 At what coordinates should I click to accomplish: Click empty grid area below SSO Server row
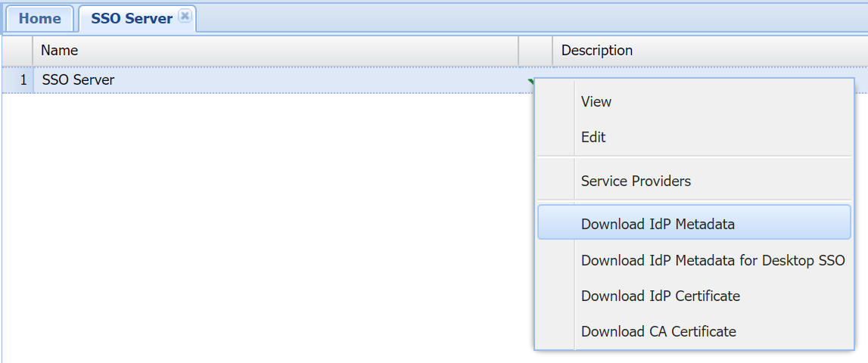pos(265,227)
